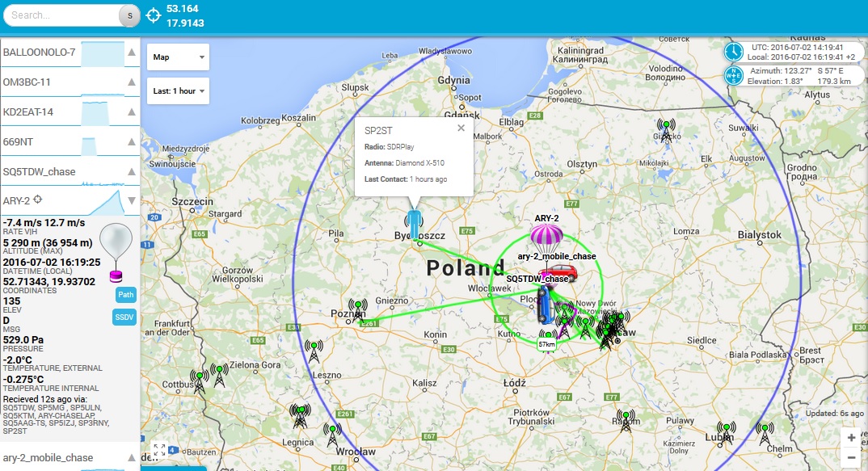The image size is (868, 471).
Task: Click the clock icon beside UTC time
Action: [x=733, y=52]
